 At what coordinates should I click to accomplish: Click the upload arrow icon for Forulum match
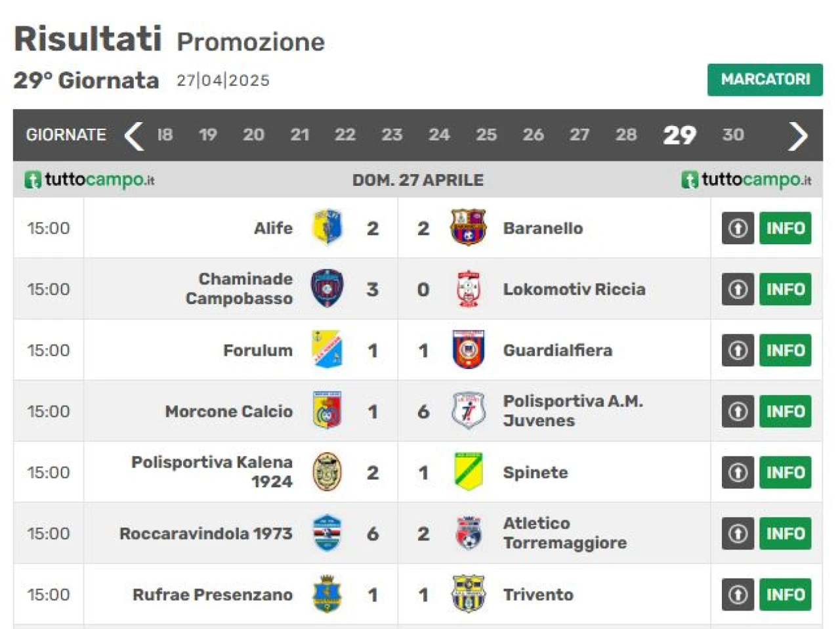click(x=738, y=350)
